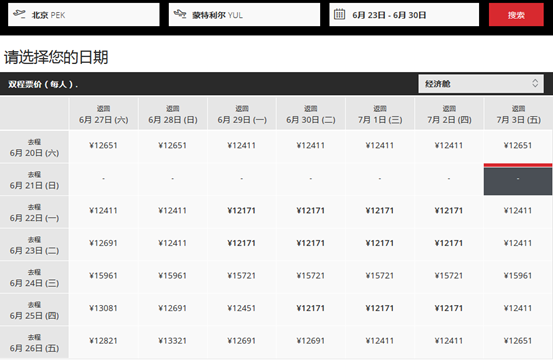Choose ¥12651 fare for 6月26日 to 7月3日
This screenshot has height=361, width=553.
[518, 341]
